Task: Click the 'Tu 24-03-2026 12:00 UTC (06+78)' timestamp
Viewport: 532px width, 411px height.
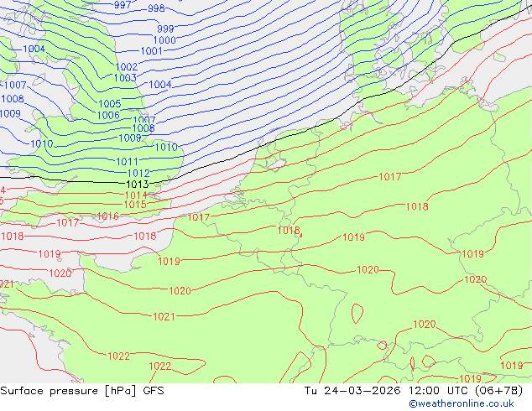Action: 414,391
